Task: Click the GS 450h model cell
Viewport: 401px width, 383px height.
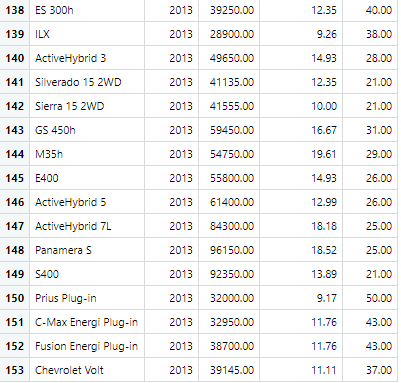Action: [87, 130]
